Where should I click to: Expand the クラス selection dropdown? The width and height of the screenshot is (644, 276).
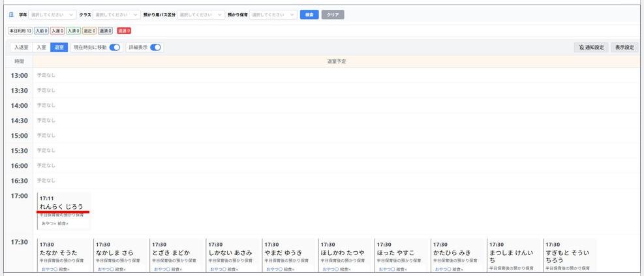tap(116, 14)
